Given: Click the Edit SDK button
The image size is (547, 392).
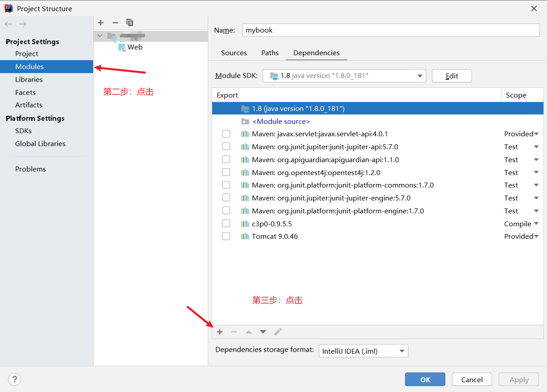Looking at the screenshot, I should tap(452, 76).
